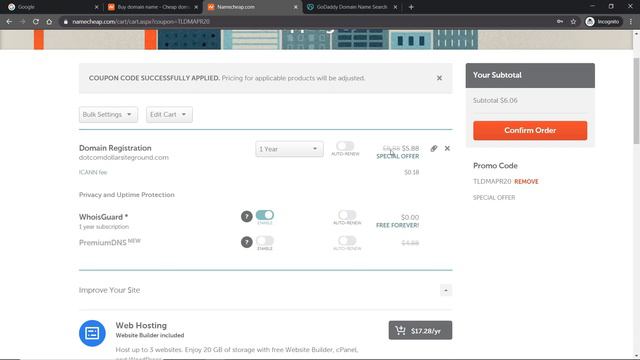
Task: Bookmark this page with star icon
Action: tap(573, 22)
